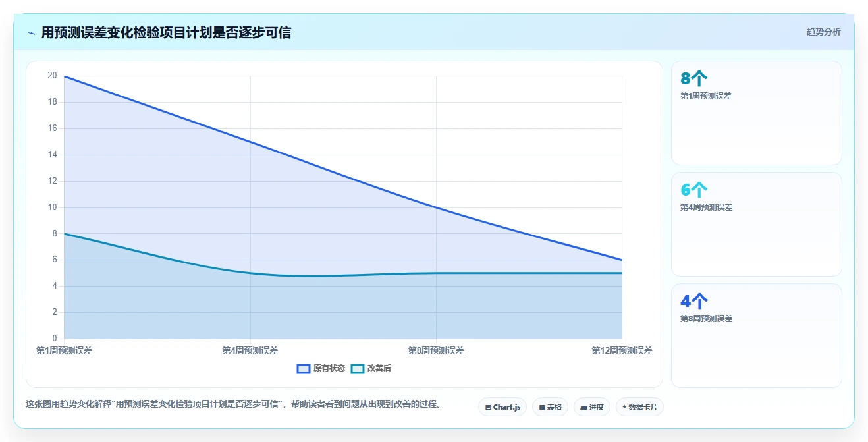Click the x-axis label 第8周预测误差
The width and height of the screenshot is (868, 442).
coord(436,350)
